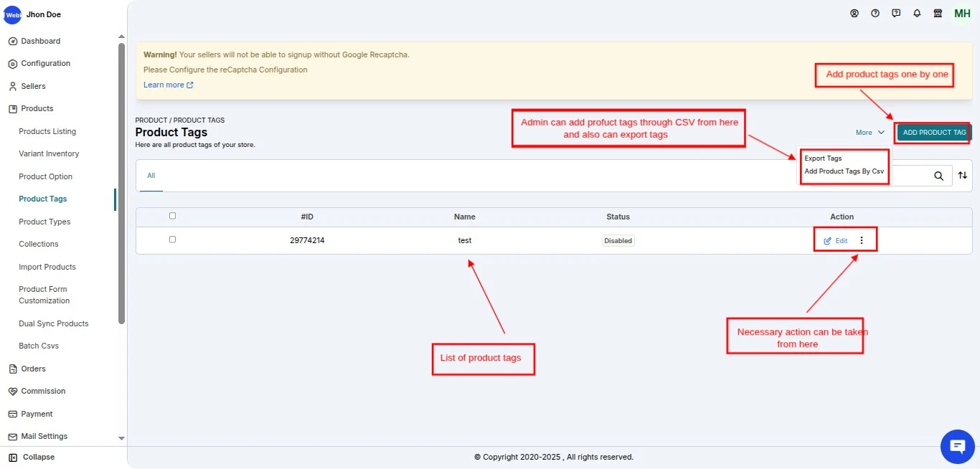980x469 pixels.
Task: Click the sort arrows icon beside search
Action: 963,175
